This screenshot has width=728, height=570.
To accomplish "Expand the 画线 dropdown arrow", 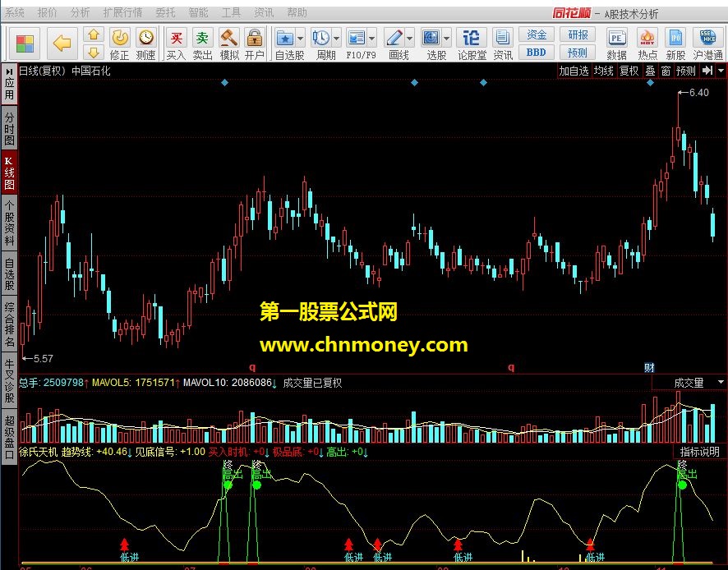I will (409, 39).
